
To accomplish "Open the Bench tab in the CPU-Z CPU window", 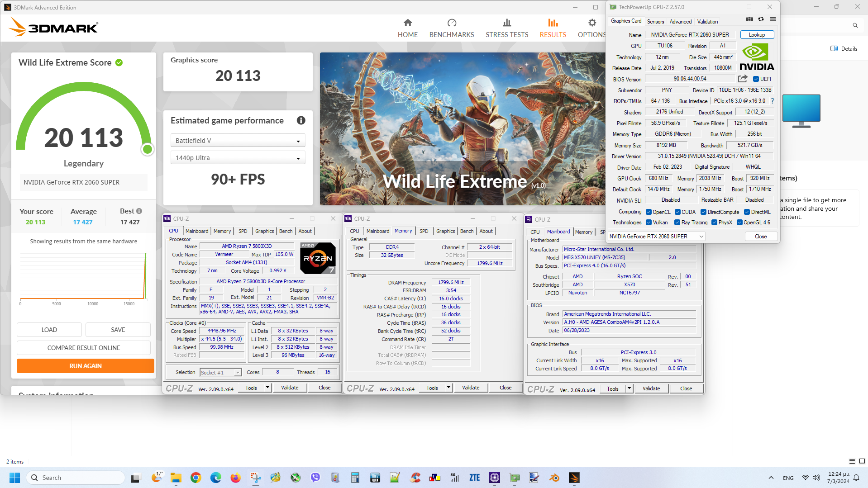I will click(x=286, y=231).
